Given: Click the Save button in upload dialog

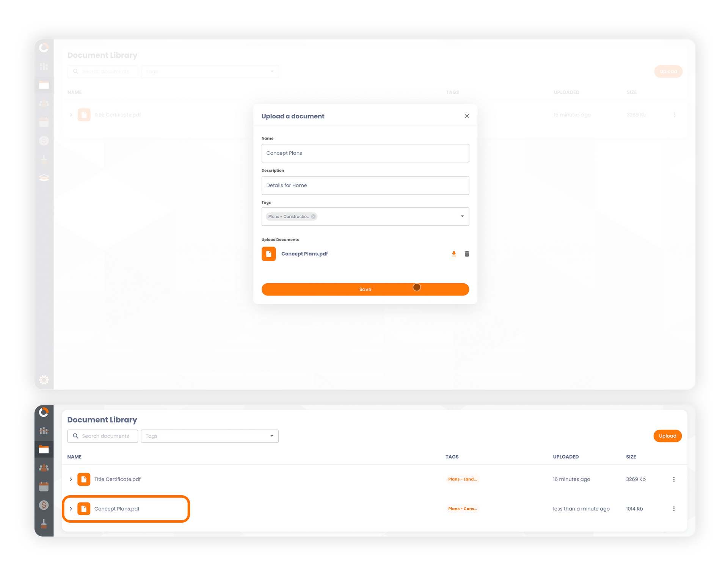Looking at the screenshot, I should coord(365,290).
